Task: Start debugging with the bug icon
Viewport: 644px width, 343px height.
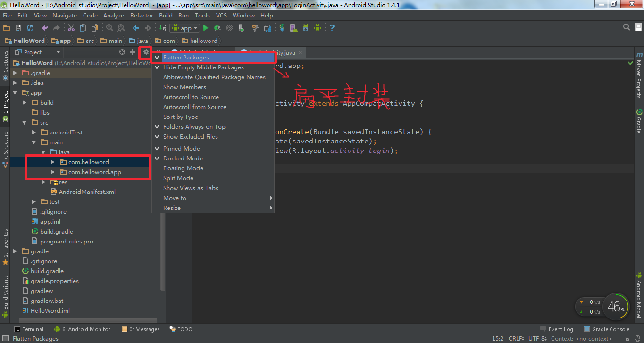Action: pyautogui.click(x=217, y=28)
